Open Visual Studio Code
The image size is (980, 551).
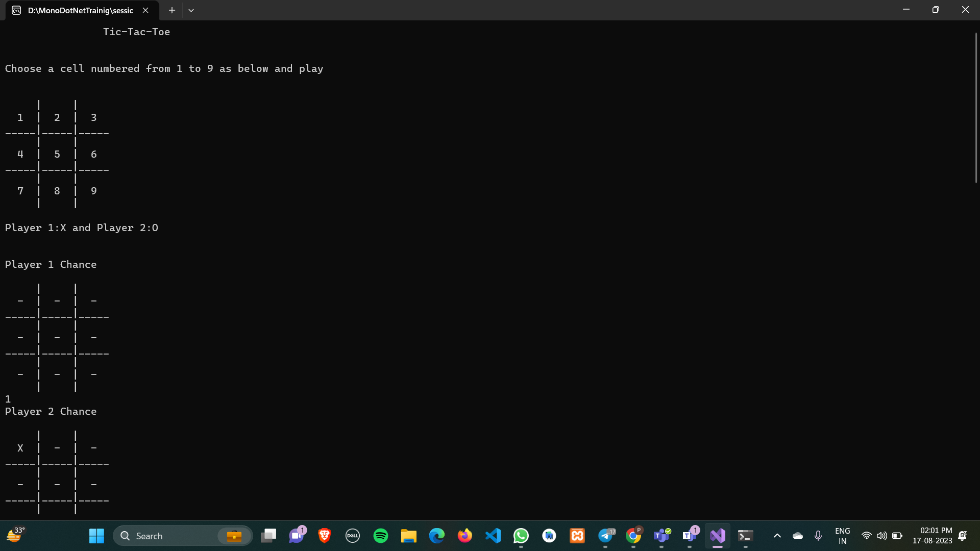[x=493, y=536]
